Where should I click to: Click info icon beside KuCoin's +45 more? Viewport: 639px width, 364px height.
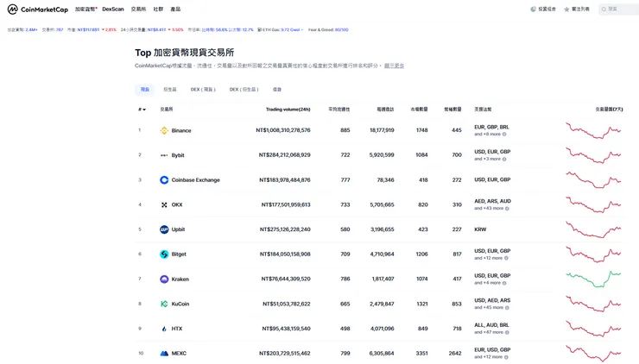(507, 308)
